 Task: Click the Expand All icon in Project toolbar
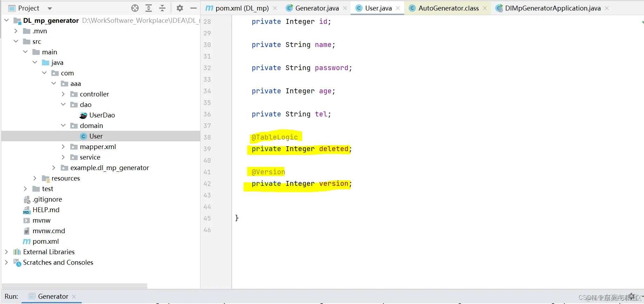pyautogui.click(x=149, y=8)
